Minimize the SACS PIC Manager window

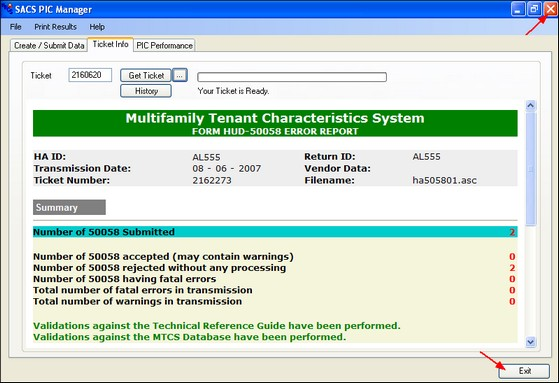(518, 9)
